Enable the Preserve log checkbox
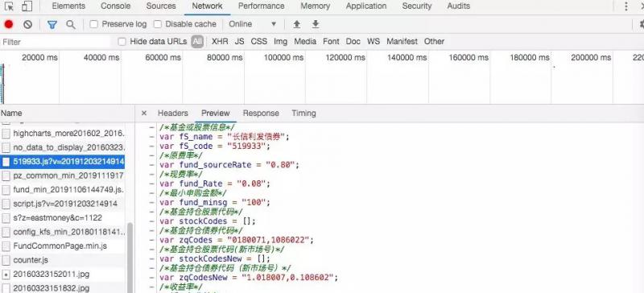This screenshot has height=293, width=644. 94,24
